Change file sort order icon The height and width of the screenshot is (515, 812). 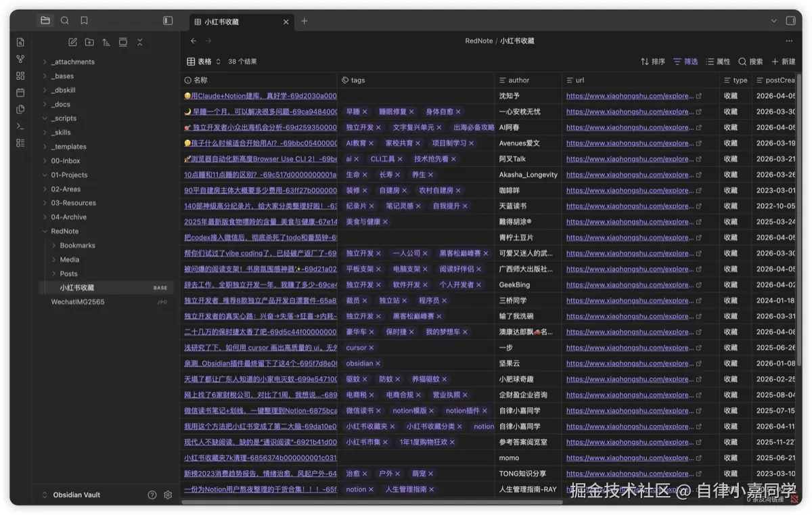pos(106,42)
